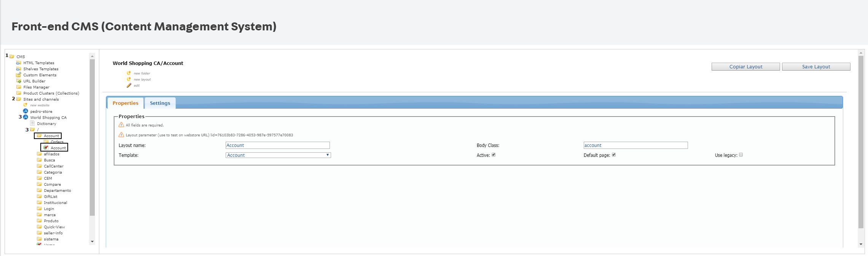Click the root slash folder icon
Image resolution: width=868 pixels, height=256 pixels.
pyautogui.click(x=32, y=130)
